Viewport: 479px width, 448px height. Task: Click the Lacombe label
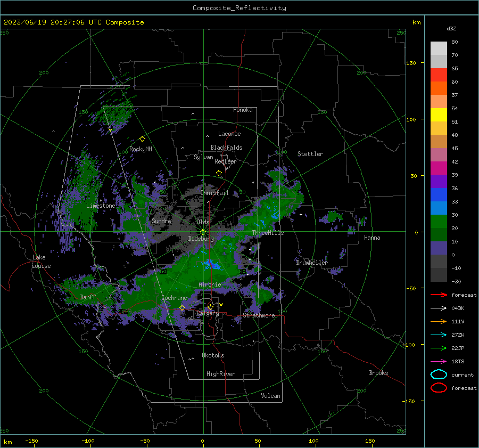click(229, 134)
